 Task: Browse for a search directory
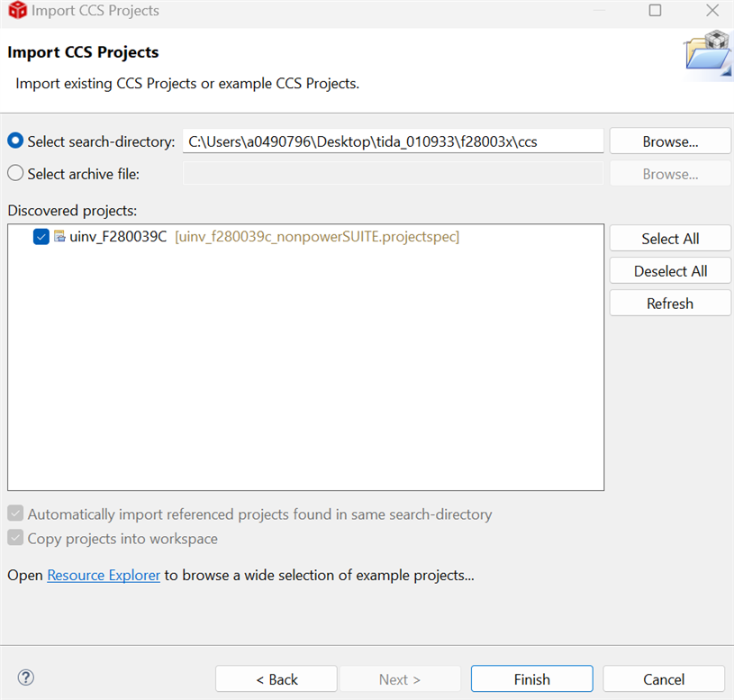coord(670,141)
